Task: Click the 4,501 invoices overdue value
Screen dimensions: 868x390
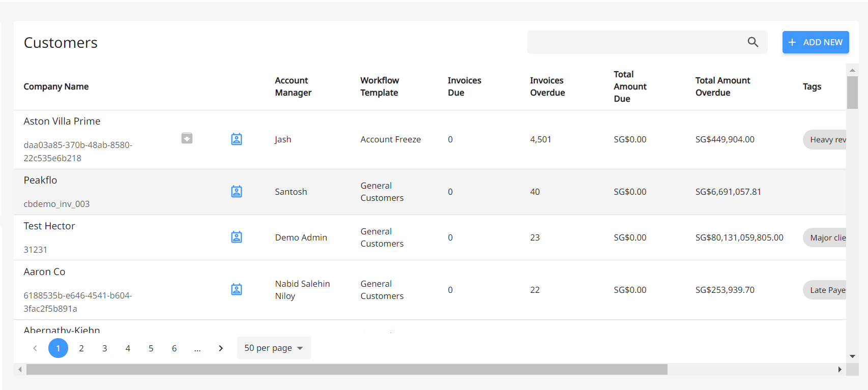Action: 540,139
